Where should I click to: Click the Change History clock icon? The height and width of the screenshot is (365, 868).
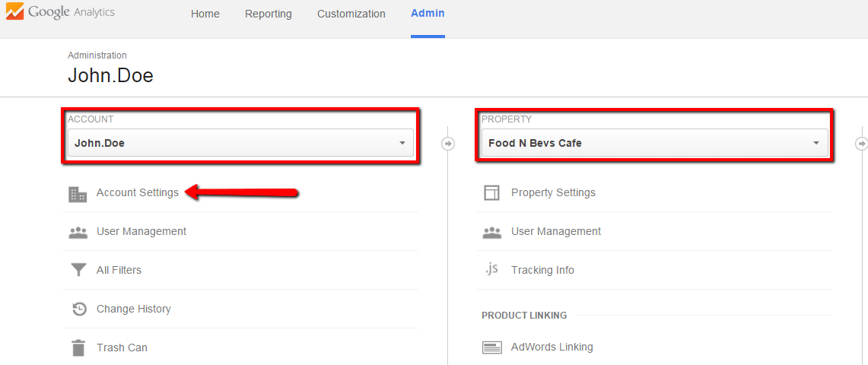click(x=78, y=309)
